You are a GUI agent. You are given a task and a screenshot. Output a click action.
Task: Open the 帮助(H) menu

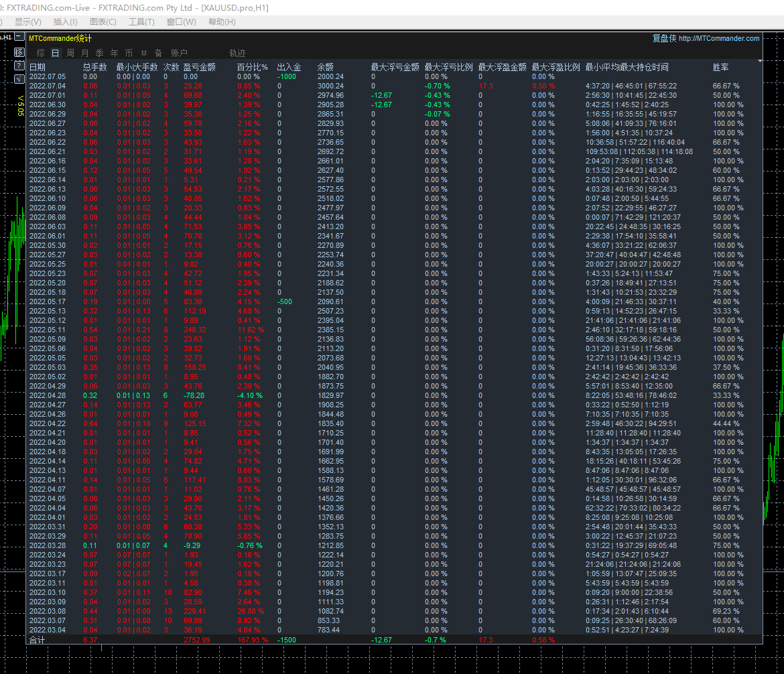[222, 22]
